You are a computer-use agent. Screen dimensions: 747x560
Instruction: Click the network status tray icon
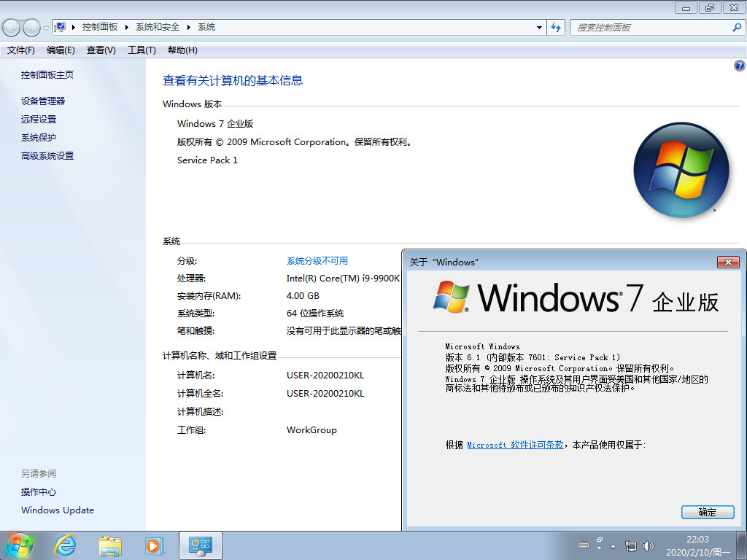tap(631, 546)
